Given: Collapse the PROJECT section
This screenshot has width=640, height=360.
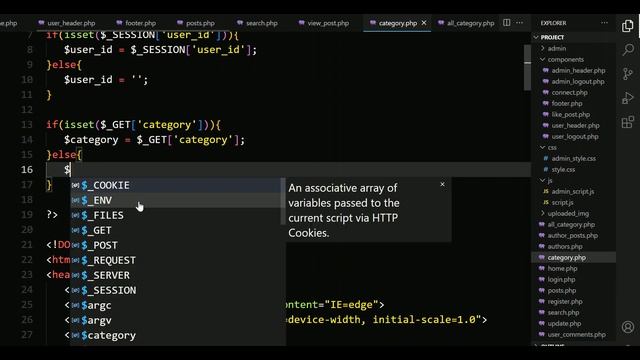Looking at the screenshot, I should pyautogui.click(x=552, y=37).
